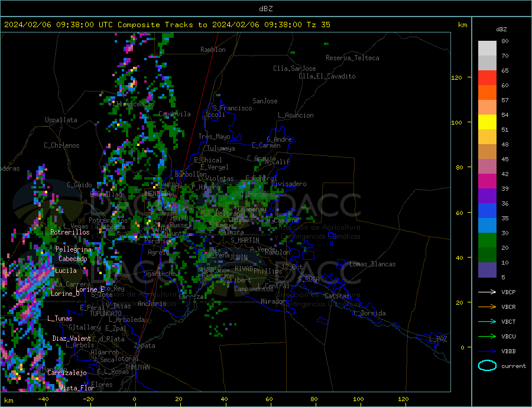Click the 'SanJose' map label
Image resolution: width=532 pixels, height=407 pixels.
[265, 101]
